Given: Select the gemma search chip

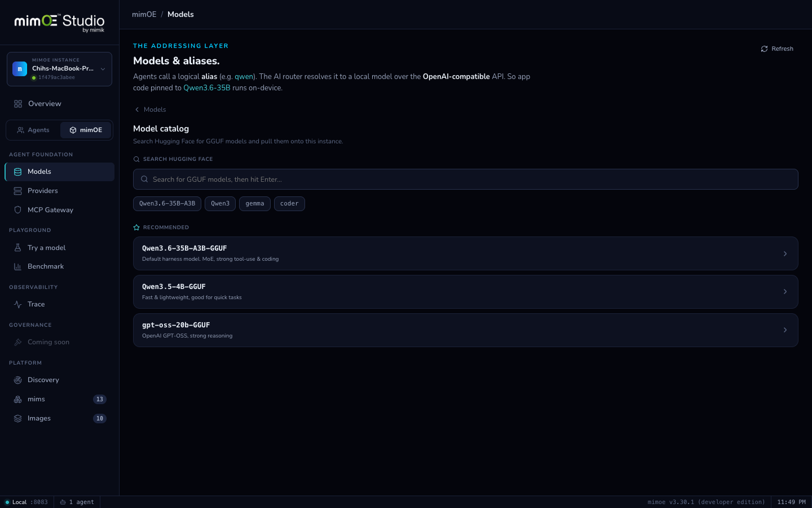Looking at the screenshot, I should pyautogui.click(x=255, y=204).
